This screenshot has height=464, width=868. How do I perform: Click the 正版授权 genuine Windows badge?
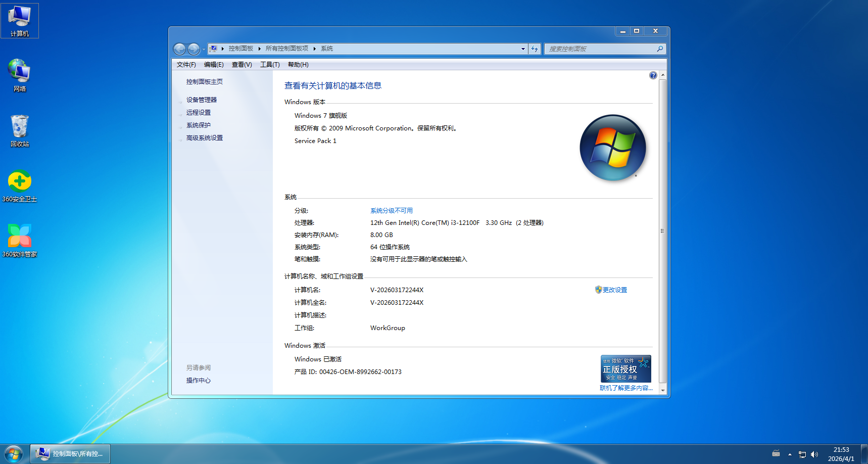pos(625,368)
